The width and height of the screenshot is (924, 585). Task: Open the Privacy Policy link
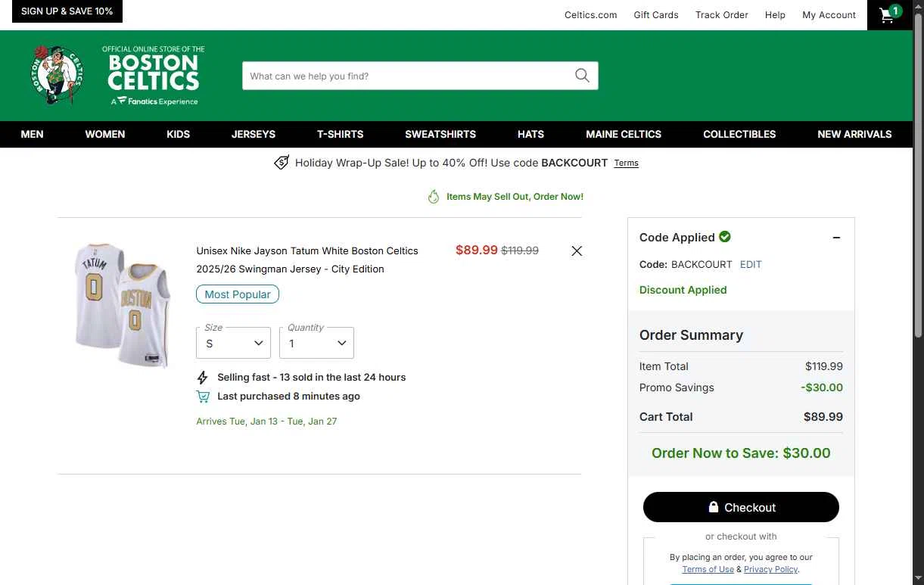770,569
